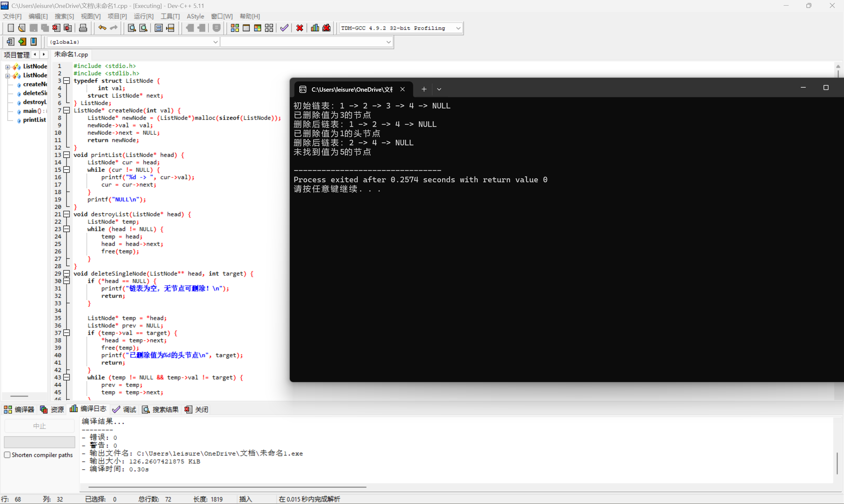Open the Find dialog via magnifier icon

click(132, 28)
